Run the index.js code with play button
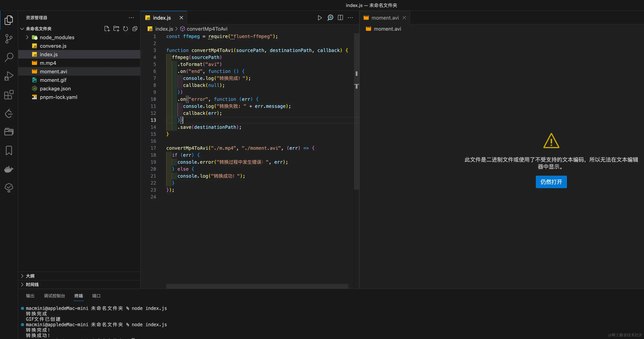Screen dimensions: 644x339 320,18
